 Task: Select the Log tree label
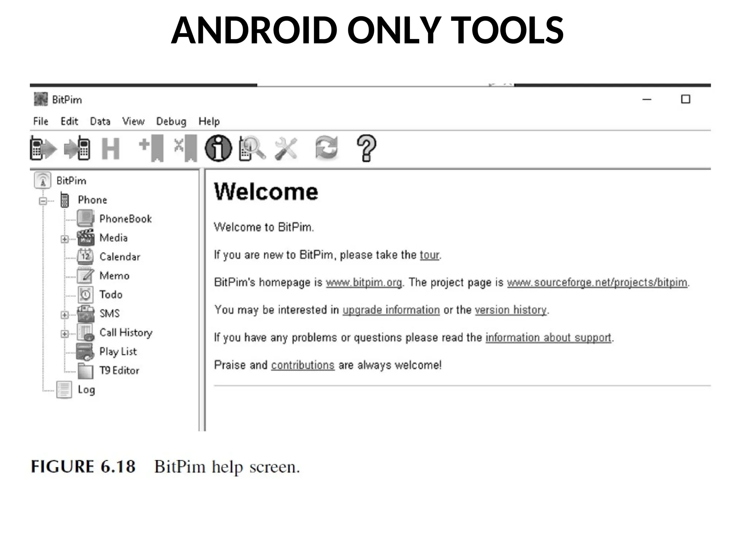86,390
